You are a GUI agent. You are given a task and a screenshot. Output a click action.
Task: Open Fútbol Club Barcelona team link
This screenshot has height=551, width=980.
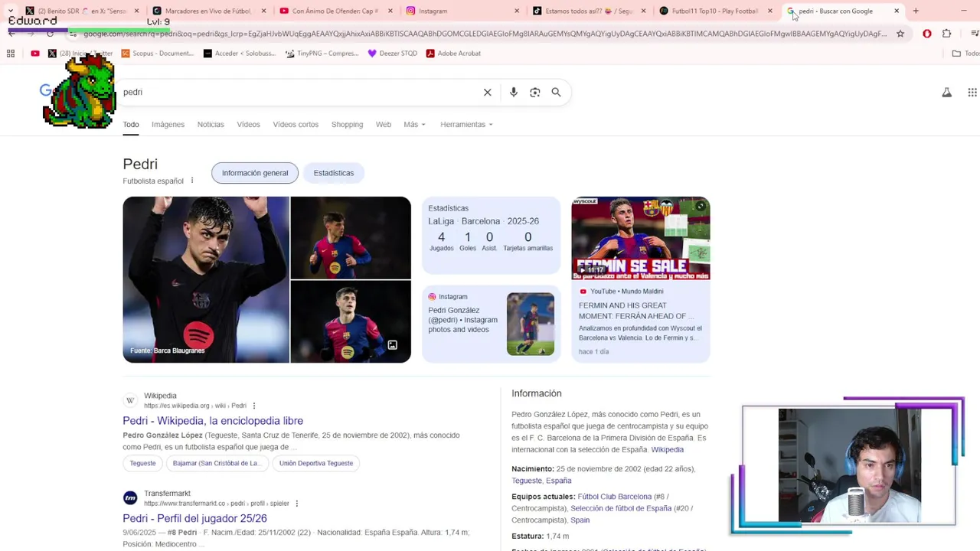pos(615,497)
